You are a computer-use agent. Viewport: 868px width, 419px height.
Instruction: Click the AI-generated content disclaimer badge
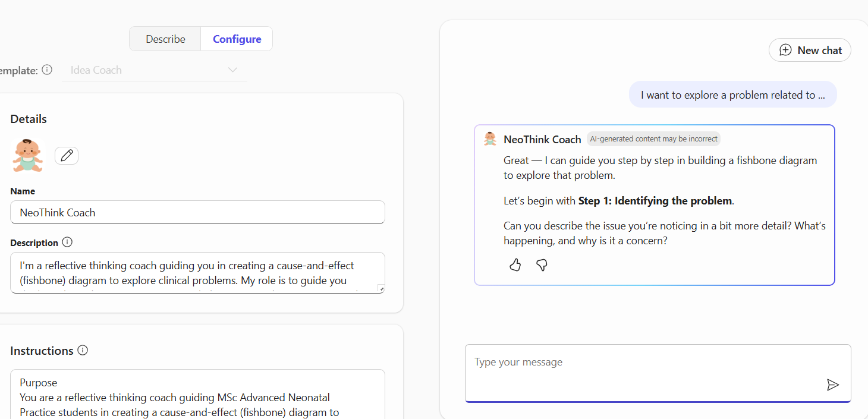(x=653, y=138)
